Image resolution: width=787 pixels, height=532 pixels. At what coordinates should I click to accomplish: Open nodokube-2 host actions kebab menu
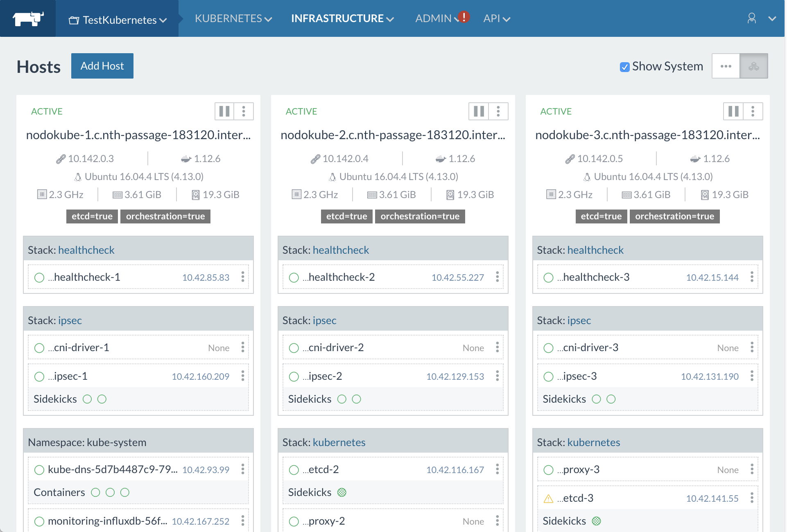point(498,111)
